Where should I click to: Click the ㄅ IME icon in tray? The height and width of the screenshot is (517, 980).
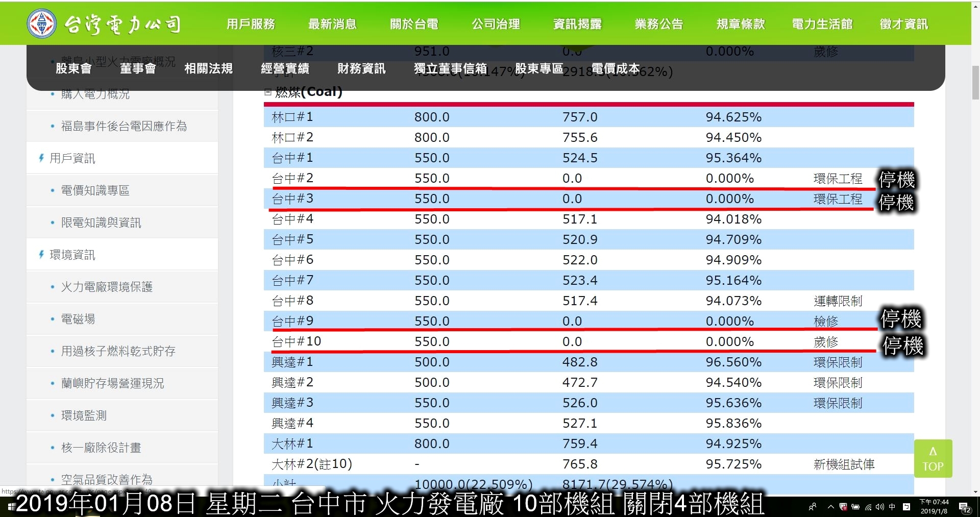[x=906, y=507]
